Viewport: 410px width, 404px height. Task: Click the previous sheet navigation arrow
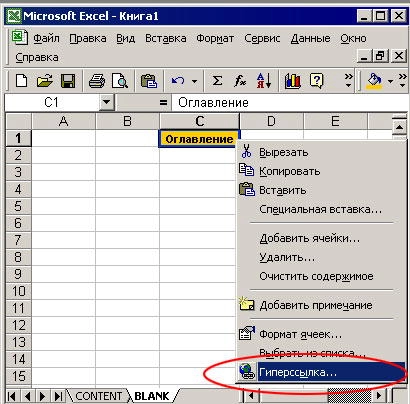[x=27, y=396]
